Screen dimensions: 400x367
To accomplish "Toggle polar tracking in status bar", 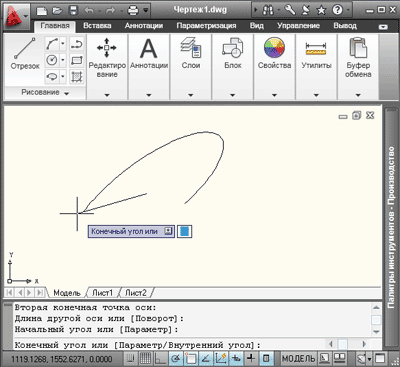I will (176, 359).
